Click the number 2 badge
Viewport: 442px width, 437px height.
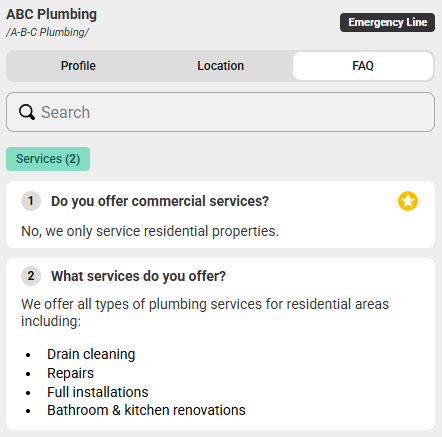[x=31, y=276]
